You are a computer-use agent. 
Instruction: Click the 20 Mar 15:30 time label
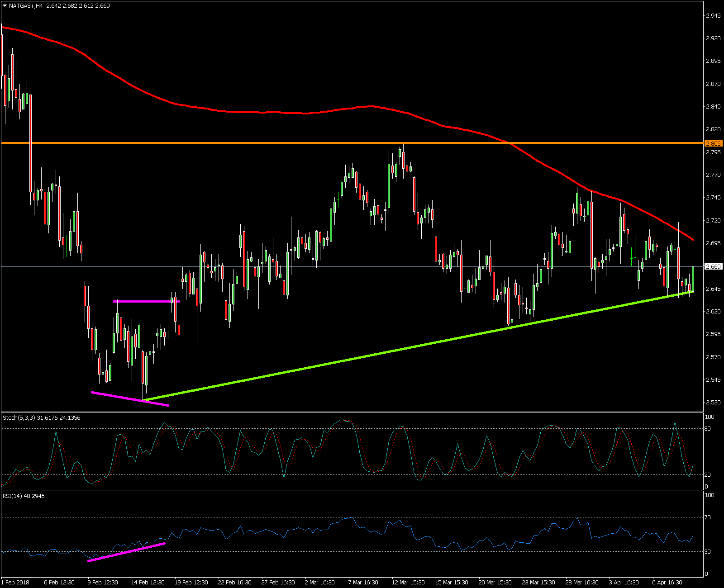click(x=495, y=582)
